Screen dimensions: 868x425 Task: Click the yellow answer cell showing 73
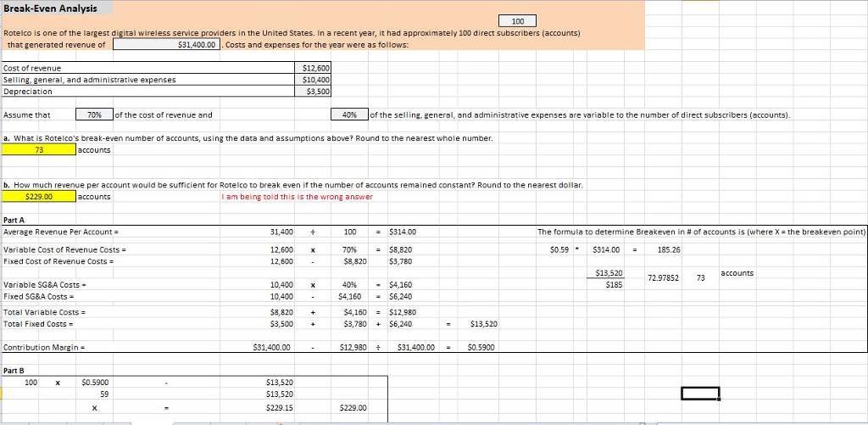coord(39,149)
